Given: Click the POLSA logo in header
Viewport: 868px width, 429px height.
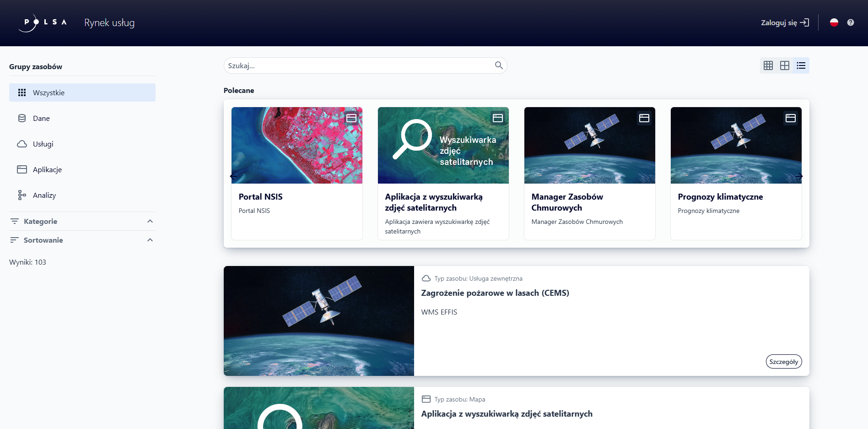Looking at the screenshot, I should click(x=43, y=23).
